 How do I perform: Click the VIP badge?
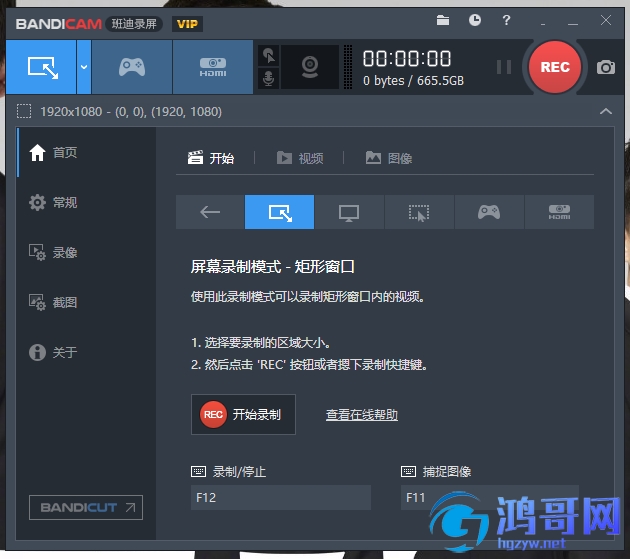pos(187,24)
